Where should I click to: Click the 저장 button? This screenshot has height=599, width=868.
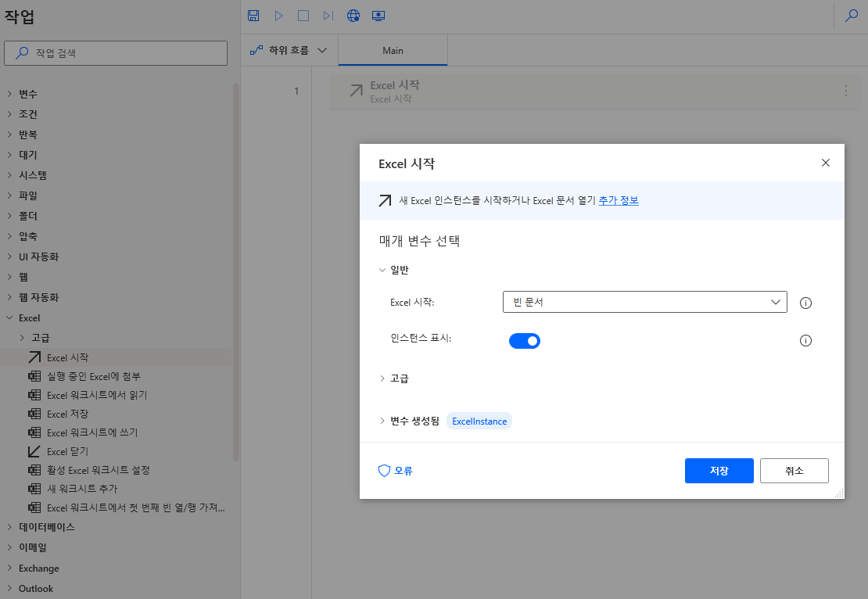point(719,471)
